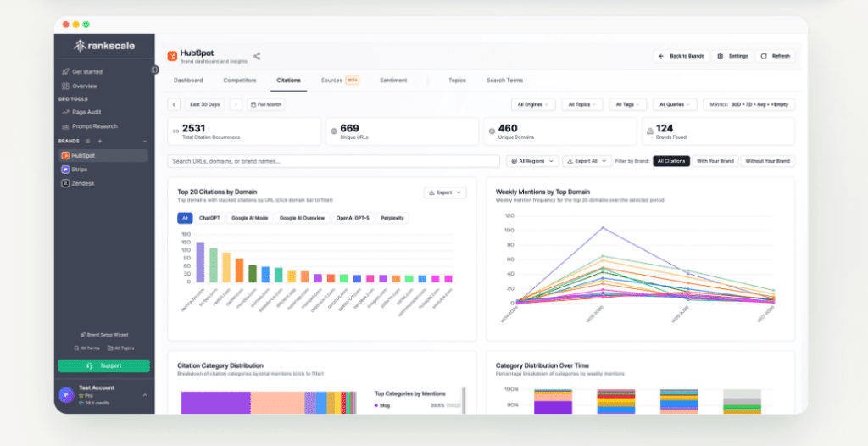Click the tallest purple bar in domain chart

pos(200,262)
